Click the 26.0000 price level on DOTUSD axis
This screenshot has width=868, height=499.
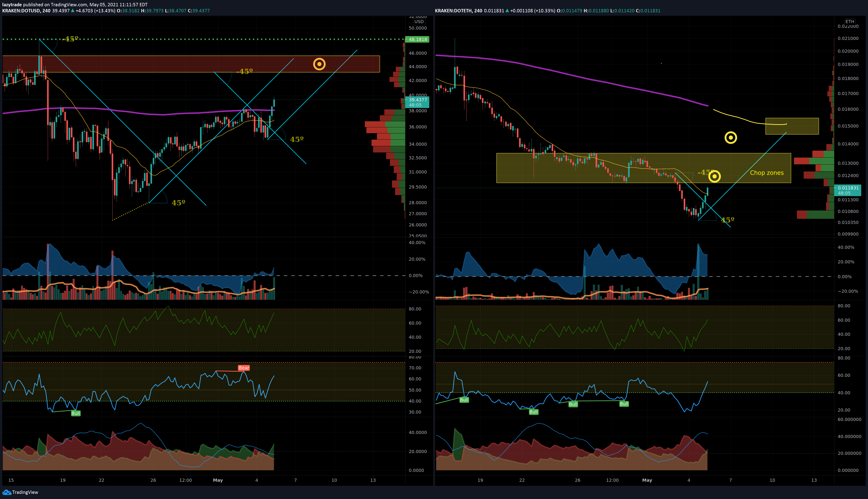click(418, 225)
